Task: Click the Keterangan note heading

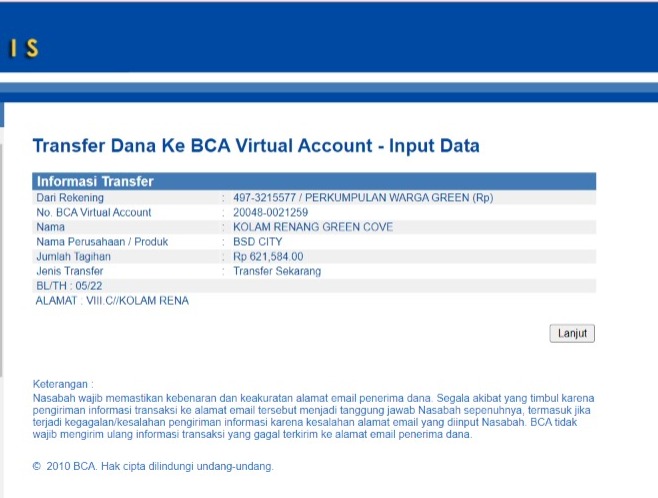Action: [x=62, y=383]
